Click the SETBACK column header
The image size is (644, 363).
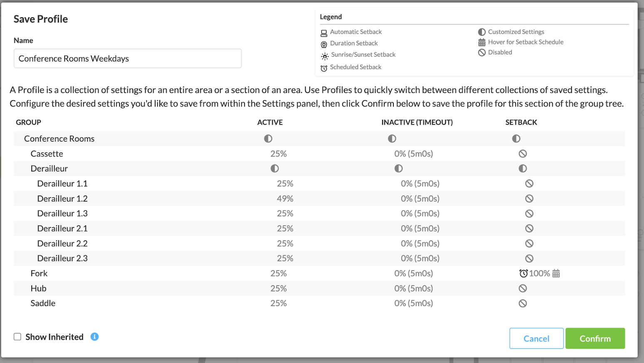pos(521,122)
